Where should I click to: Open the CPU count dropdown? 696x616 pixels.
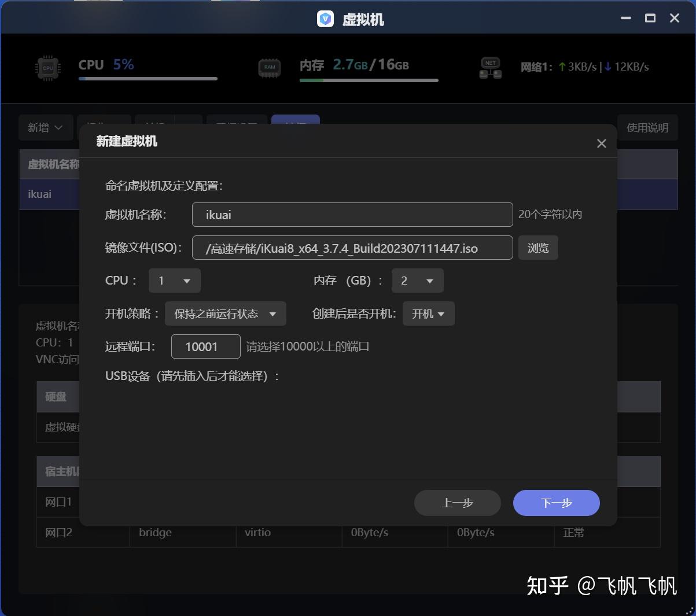pos(174,281)
